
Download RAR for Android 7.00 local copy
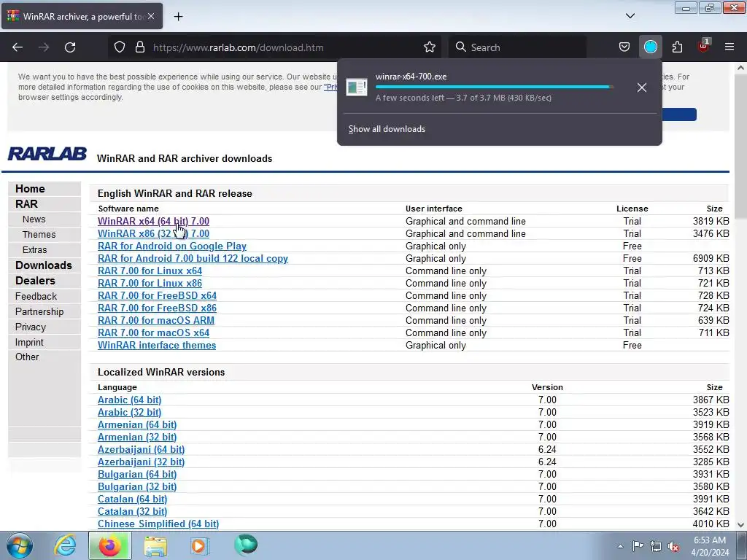pos(193,258)
